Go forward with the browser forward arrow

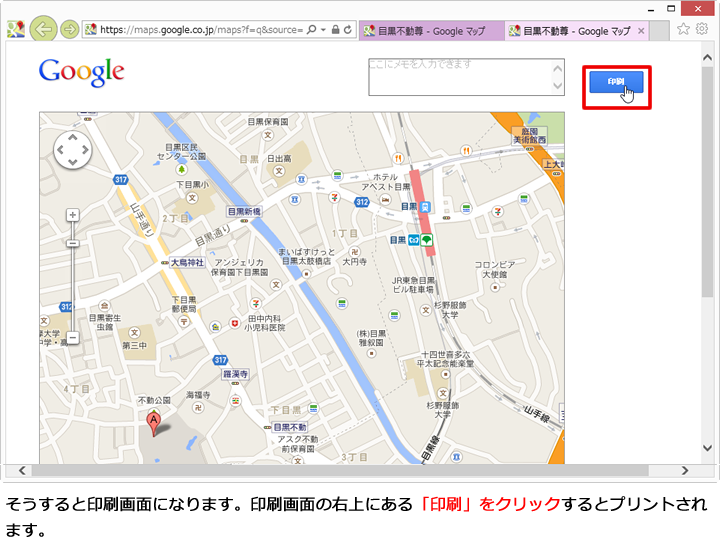(69, 30)
